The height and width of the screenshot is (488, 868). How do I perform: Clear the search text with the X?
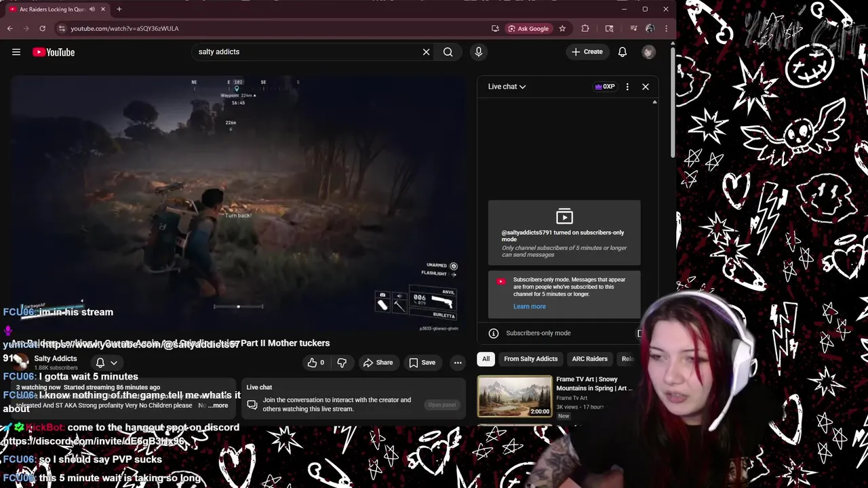426,52
